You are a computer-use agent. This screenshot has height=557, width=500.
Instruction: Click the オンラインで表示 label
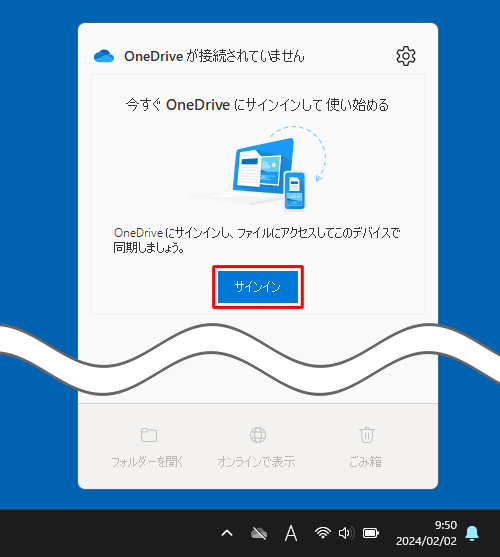[256, 462]
